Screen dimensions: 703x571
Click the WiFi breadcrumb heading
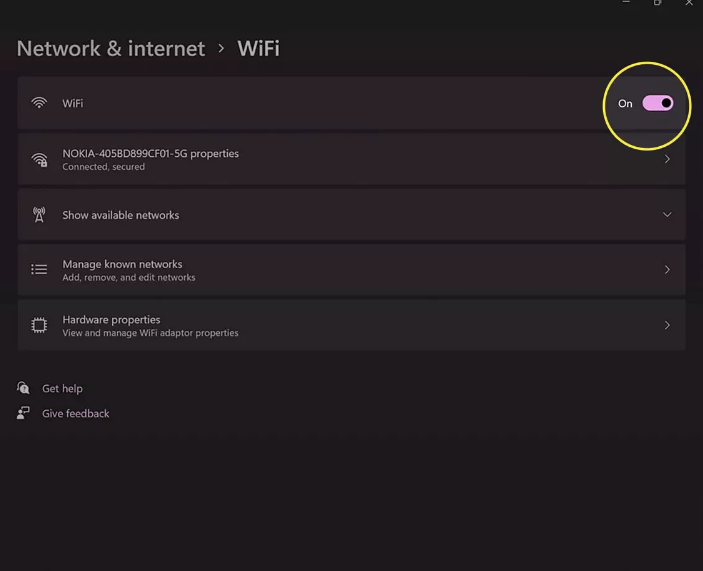(x=258, y=48)
